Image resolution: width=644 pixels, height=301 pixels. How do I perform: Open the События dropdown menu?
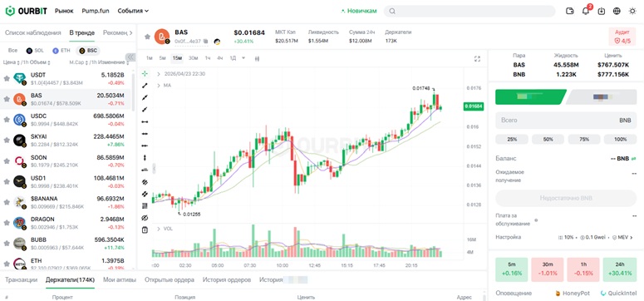pos(133,11)
